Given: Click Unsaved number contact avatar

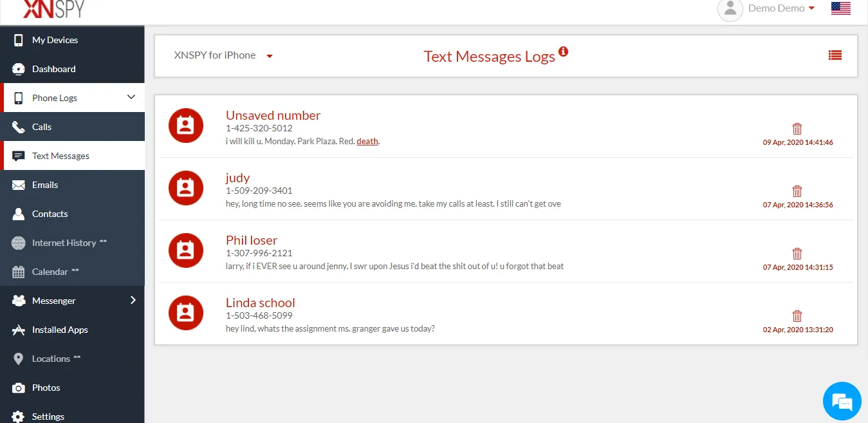Looking at the screenshot, I should tap(186, 126).
